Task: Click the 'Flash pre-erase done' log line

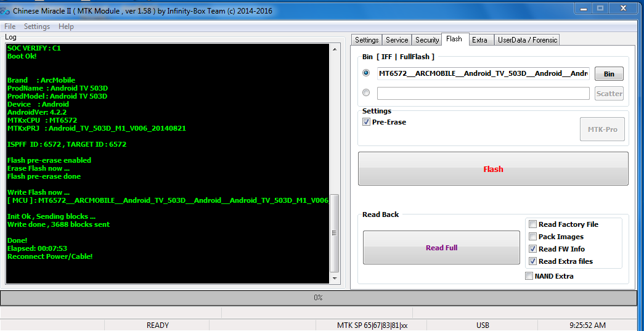Action: [x=44, y=176]
